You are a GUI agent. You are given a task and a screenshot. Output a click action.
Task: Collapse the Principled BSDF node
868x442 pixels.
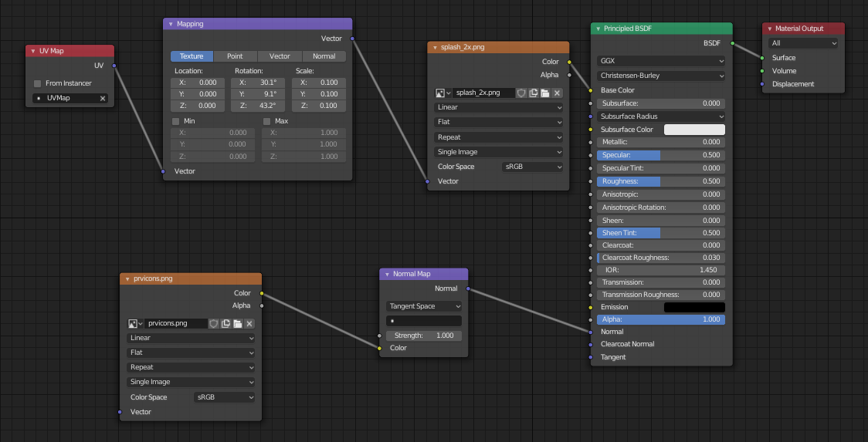pos(597,29)
